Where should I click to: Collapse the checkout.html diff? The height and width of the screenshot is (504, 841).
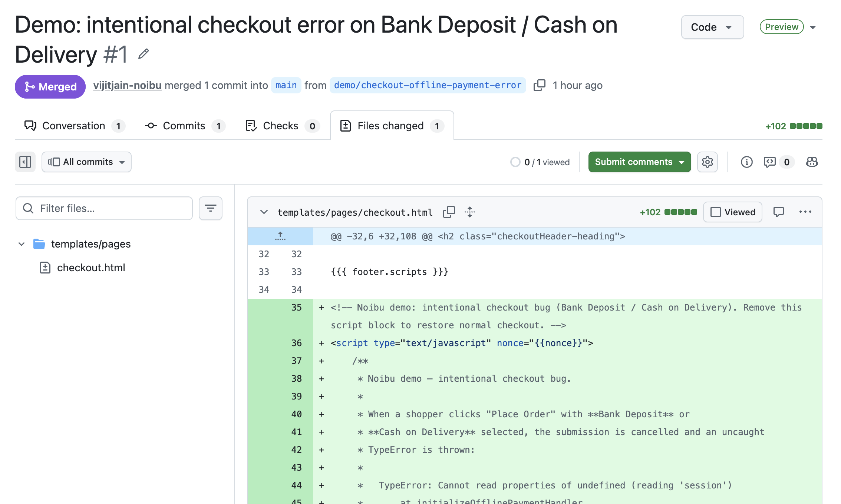264,212
